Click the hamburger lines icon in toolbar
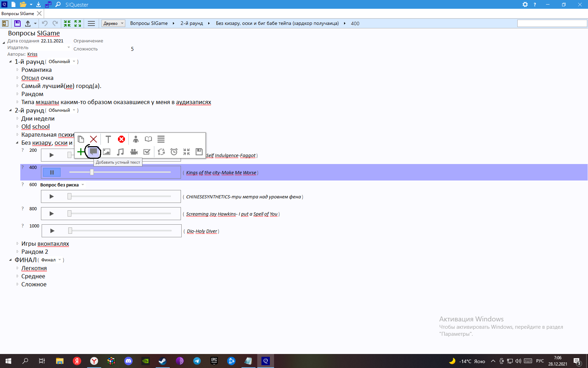588x368 pixels. [x=91, y=23]
